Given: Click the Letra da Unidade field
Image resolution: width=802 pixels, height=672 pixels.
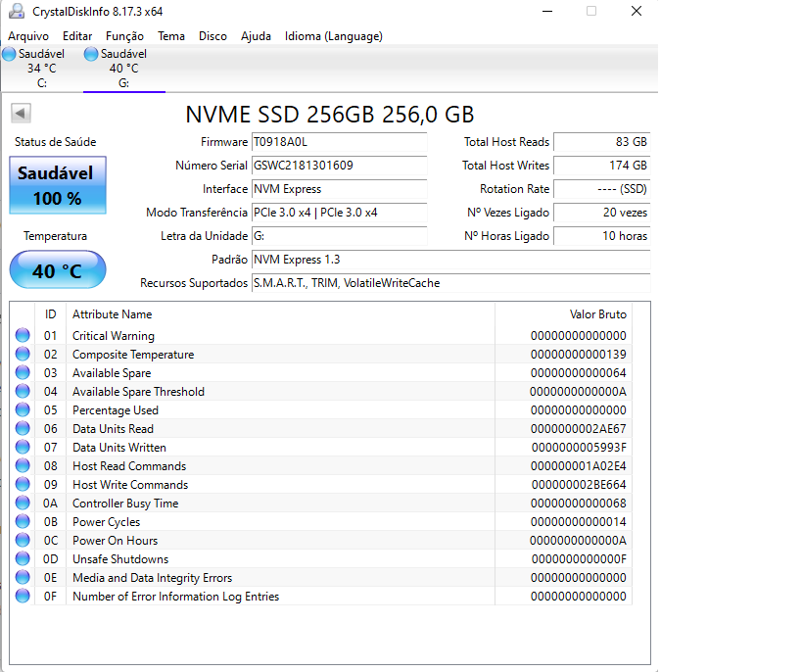Looking at the screenshot, I should tap(340, 236).
